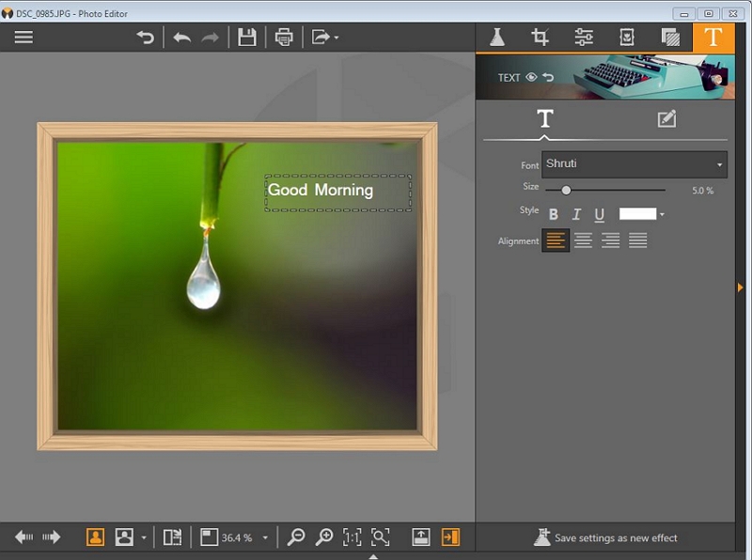Toggle italic text style
This screenshot has width=752, height=560.
[x=576, y=214]
